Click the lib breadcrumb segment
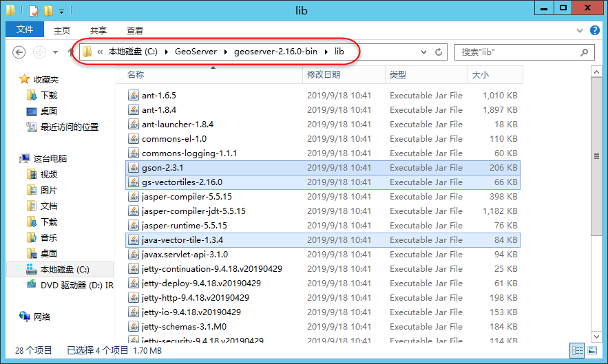The height and width of the screenshot is (364, 608). tap(339, 52)
